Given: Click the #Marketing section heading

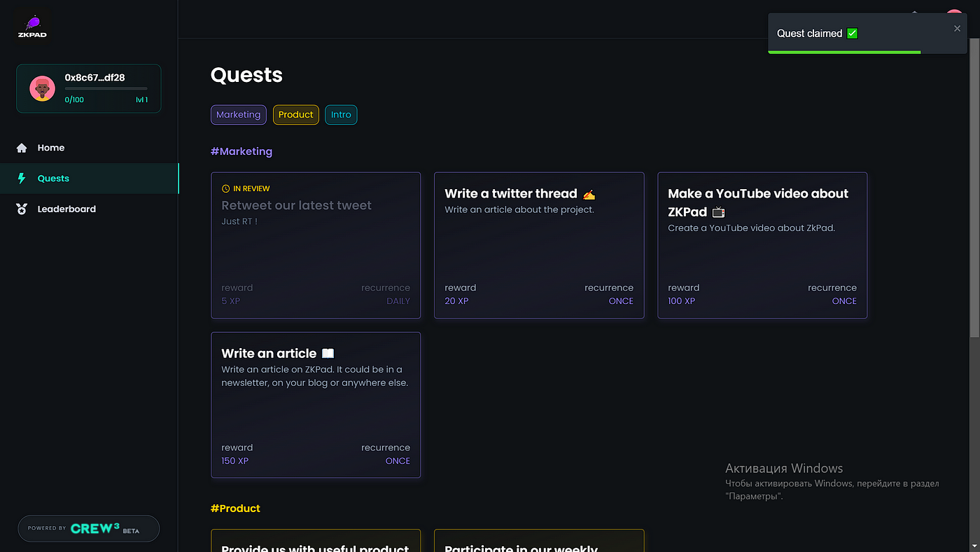Looking at the screenshot, I should point(241,151).
